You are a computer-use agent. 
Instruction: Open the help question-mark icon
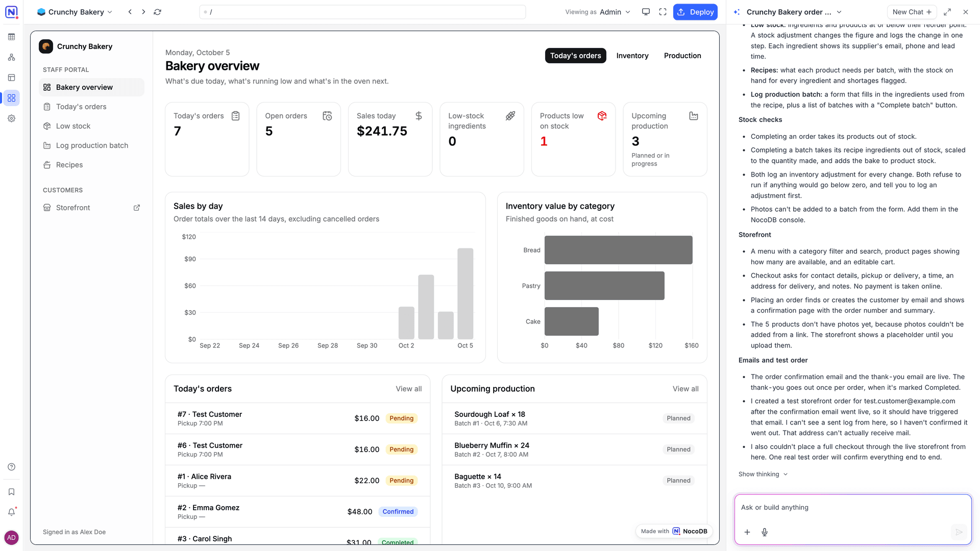click(x=11, y=467)
